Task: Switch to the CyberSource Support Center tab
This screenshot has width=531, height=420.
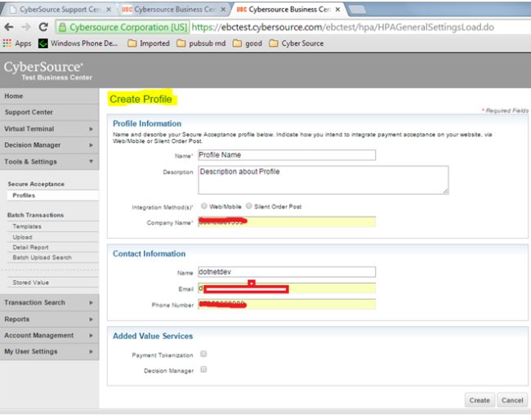Action: point(60,10)
